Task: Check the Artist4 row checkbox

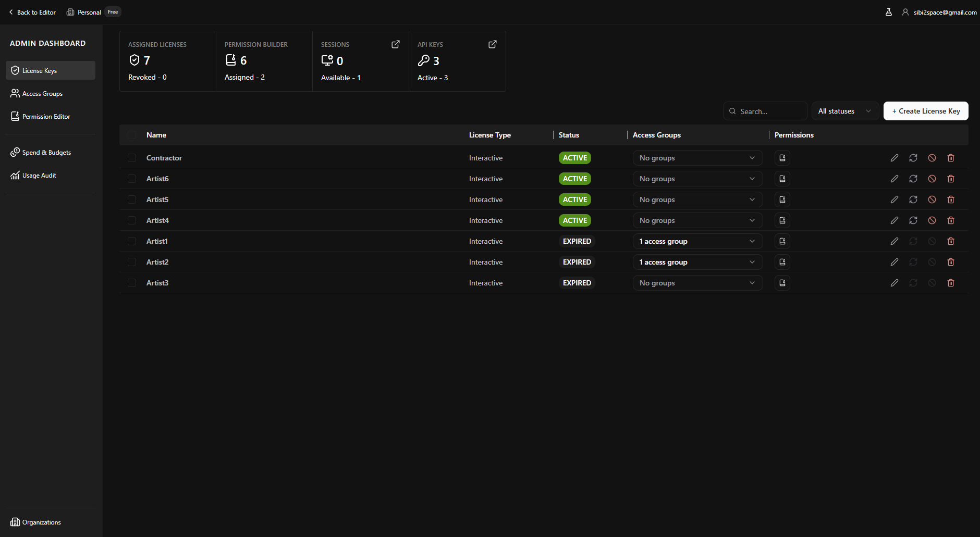Action: (132, 220)
